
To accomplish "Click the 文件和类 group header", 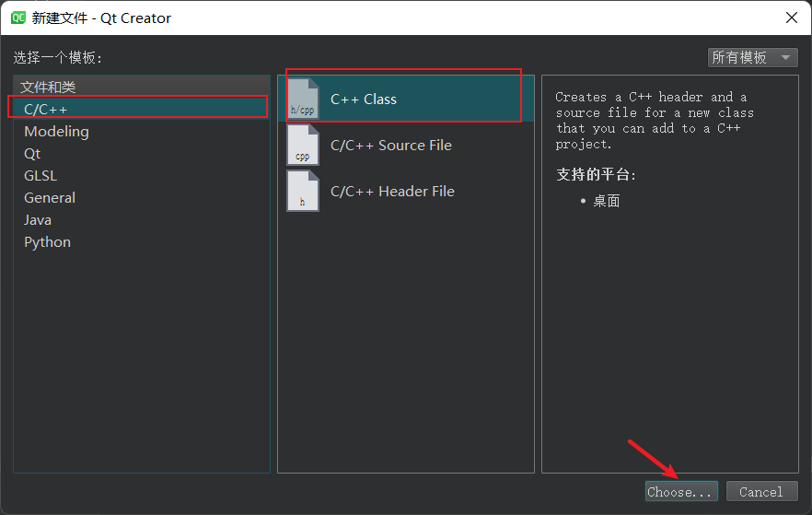I will pos(142,87).
